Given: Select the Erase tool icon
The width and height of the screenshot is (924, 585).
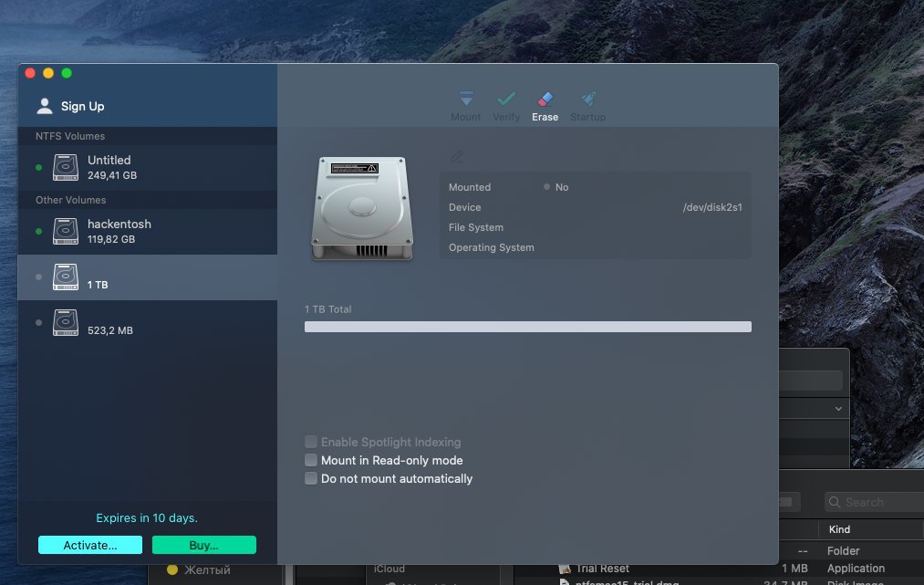Looking at the screenshot, I should [x=545, y=99].
